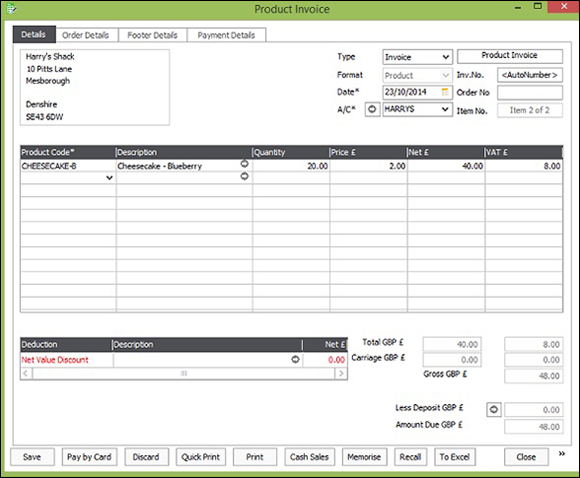Switch to the Footer Details tab
Viewport: 580px width, 478px height.
click(x=152, y=35)
